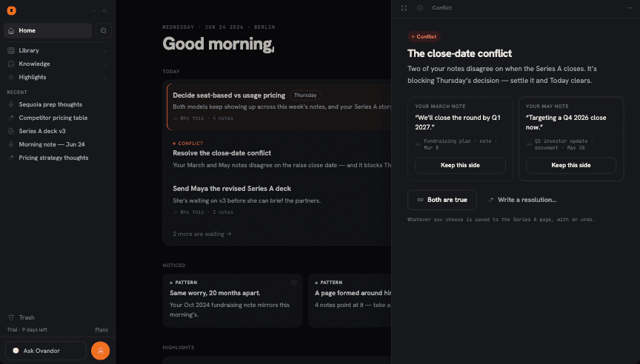Viewport: 640px width, 364px height.
Task: Click the search magnifier button
Action: pyautogui.click(x=103, y=30)
